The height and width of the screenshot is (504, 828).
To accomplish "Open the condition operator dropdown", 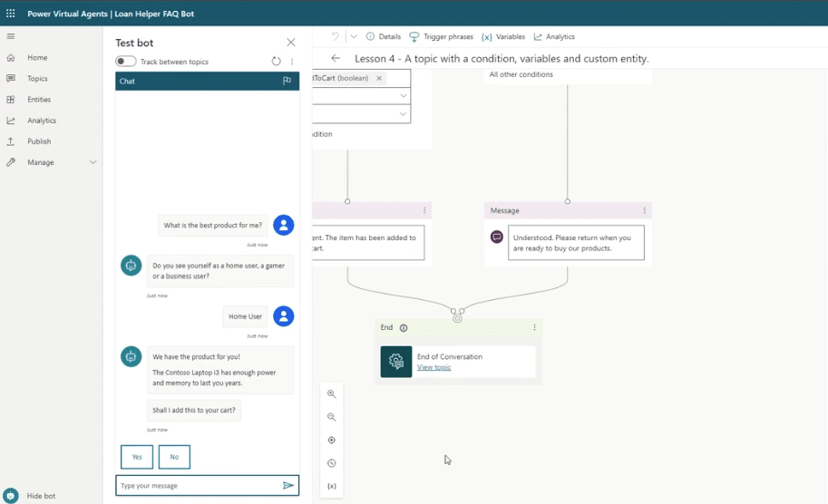I will tap(403, 96).
